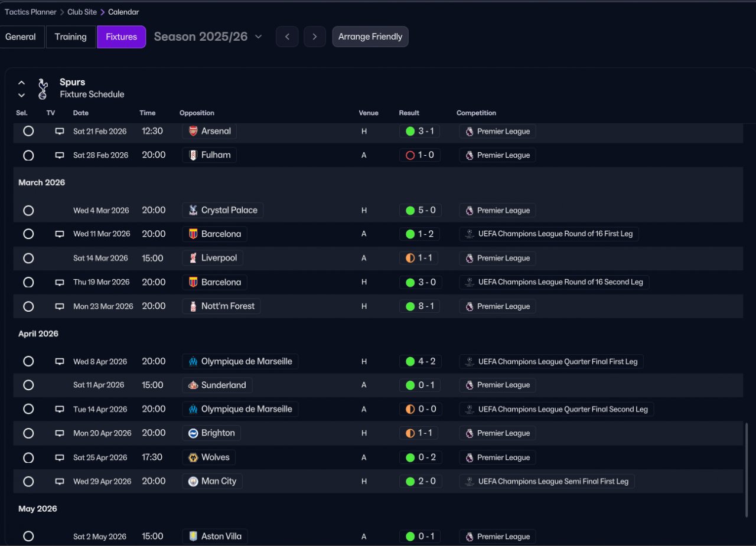Viewport: 756px width, 546px height.
Task: Click the Wolves club badge icon
Action: click(193, 457)
